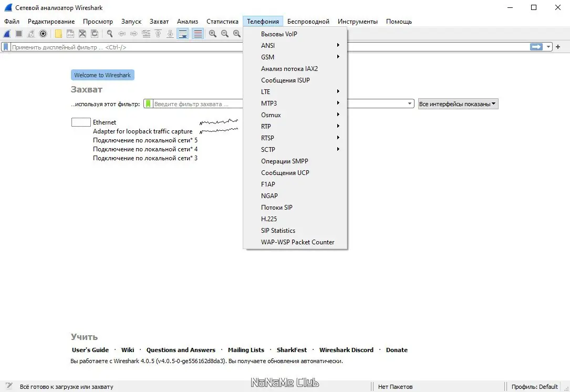Screen dimensions: 570x392
Task: Select 'Вызовы VoIP' menu entry
Action: (x=295, y=34)
